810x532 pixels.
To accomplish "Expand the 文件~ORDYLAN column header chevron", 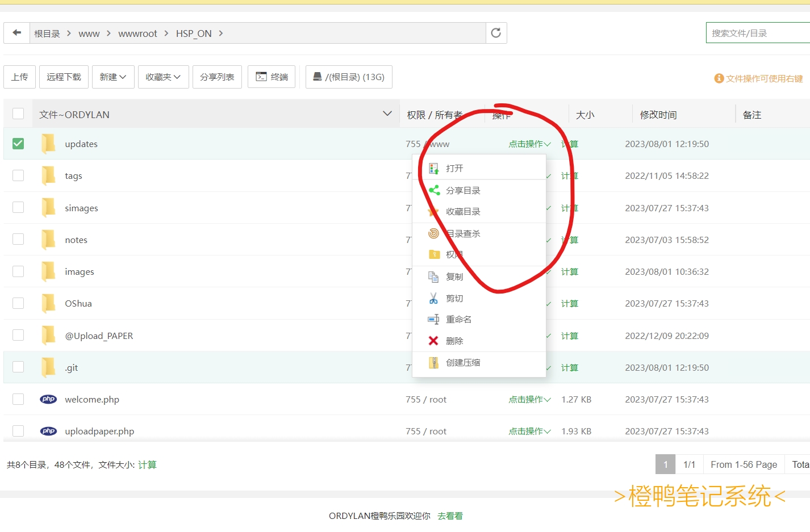I will [387, 113].
